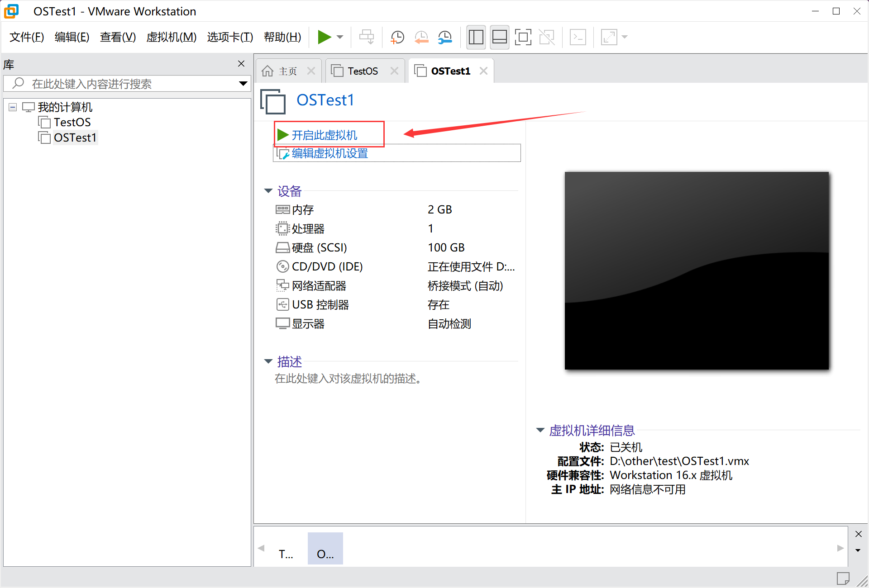Click the 内存 memory device row
869x588 pixels.
pos(395,209)
